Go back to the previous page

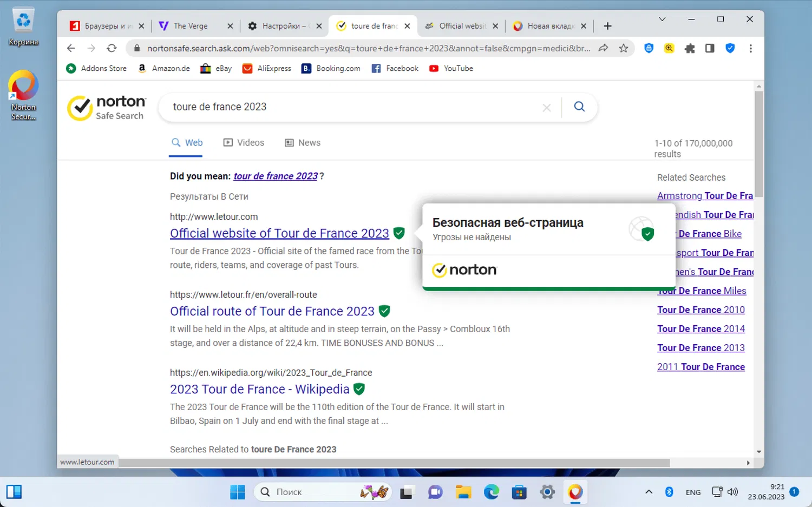71,48
